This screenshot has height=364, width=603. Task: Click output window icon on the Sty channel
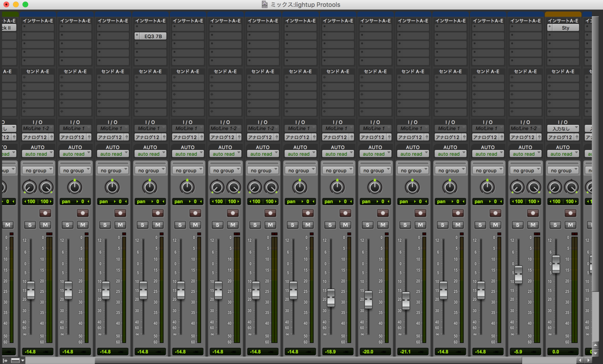pos(576,137)
